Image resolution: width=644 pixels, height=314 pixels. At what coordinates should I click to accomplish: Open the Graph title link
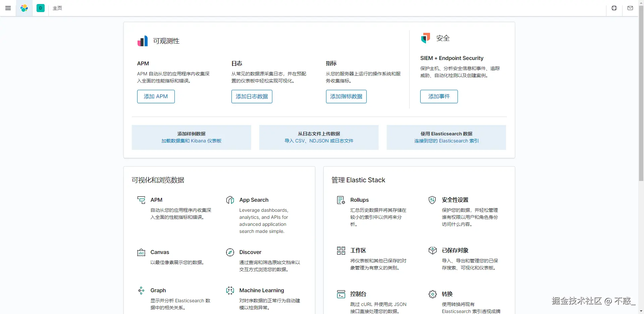[158, 291]
